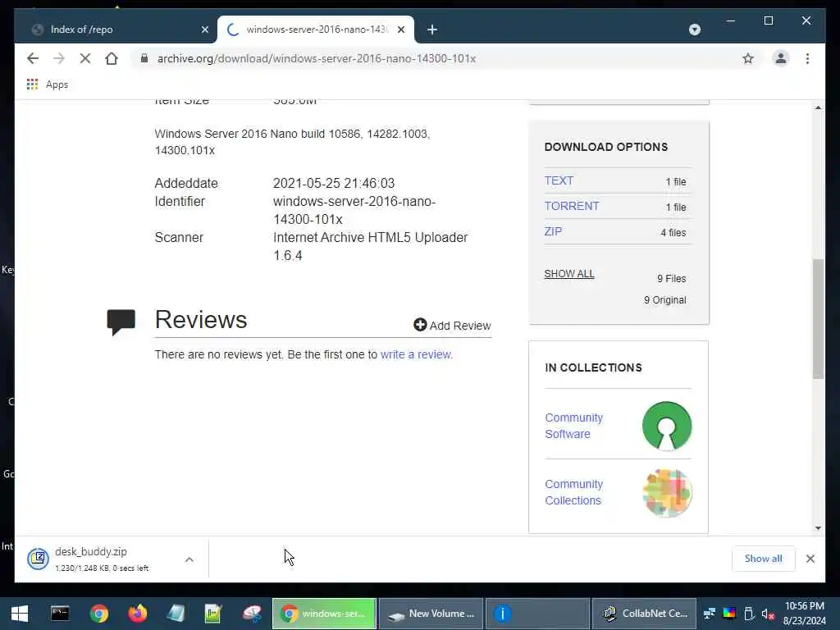Screen dimensions: 840x630
Task: Open a new browser tab
Action: click(x=432, y=30)
